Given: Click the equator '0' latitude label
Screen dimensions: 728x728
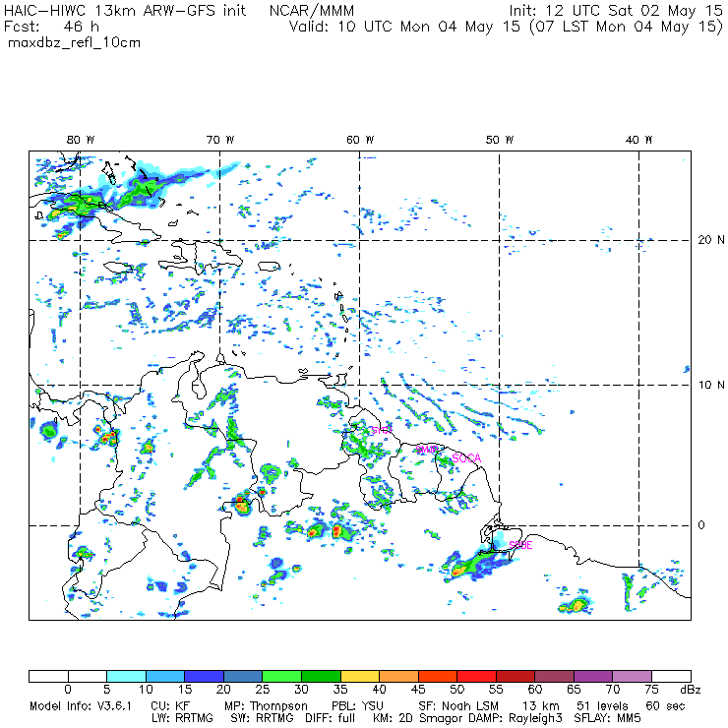Looking at the screenshot, I should pos(701,525).
